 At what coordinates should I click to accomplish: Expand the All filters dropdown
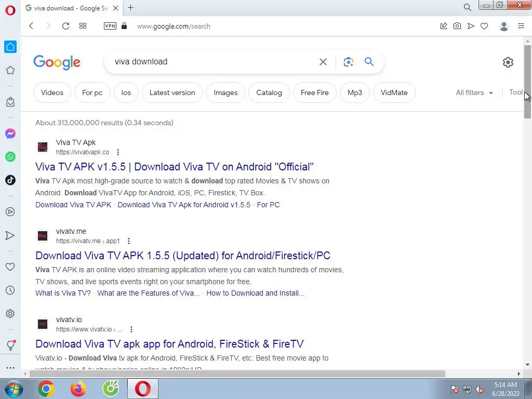click(474, 92)
